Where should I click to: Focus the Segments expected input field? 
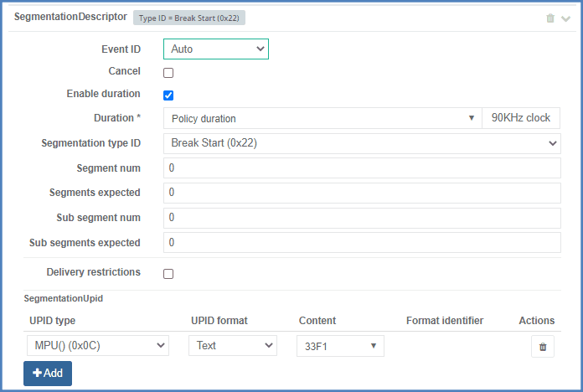pos(362,193)
